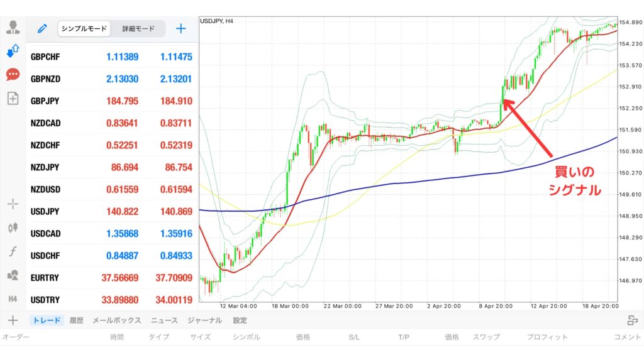Viewport: 644px width, 362px height.
Task: Open the candlestick chart type icon
Action: point(13,227)
